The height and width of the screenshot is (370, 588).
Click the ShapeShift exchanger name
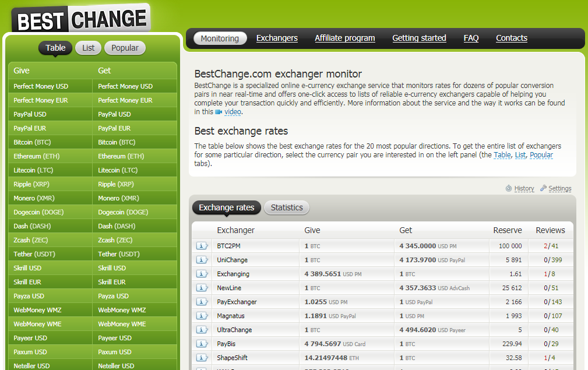[232, 358]
